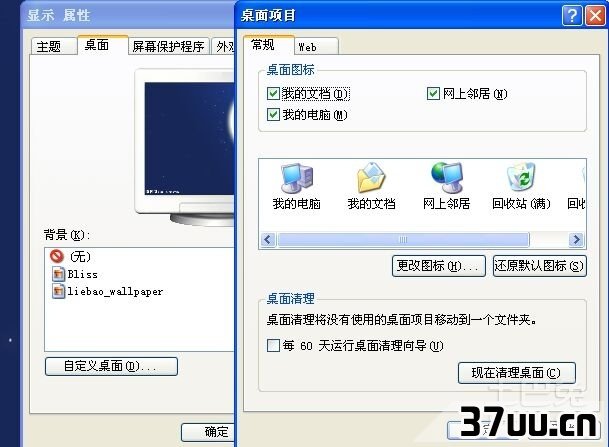Toggle the 我的电脑 checkbox
The height and width of the screenshot is (447, 609).
click(273, 115)
